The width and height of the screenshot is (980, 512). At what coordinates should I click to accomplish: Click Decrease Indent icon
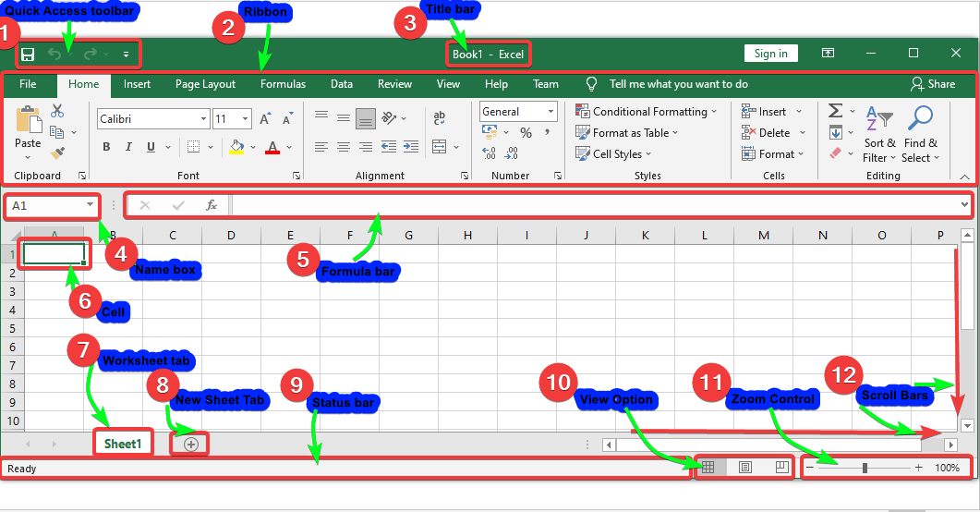(389, 147)
